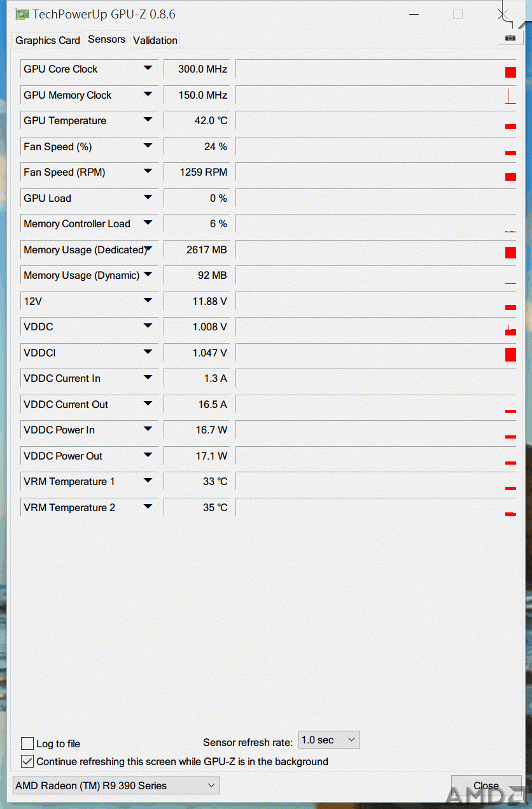Screen dimensions: 532x809
Task: Click the 0 % GPU Load value
Action: point(197,198)
